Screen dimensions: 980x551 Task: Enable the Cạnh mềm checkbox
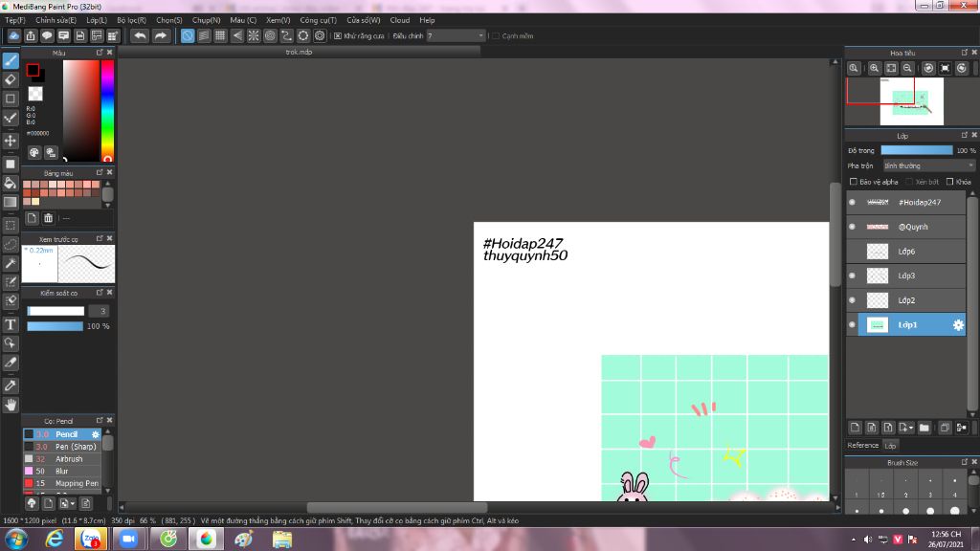(496, 36)
